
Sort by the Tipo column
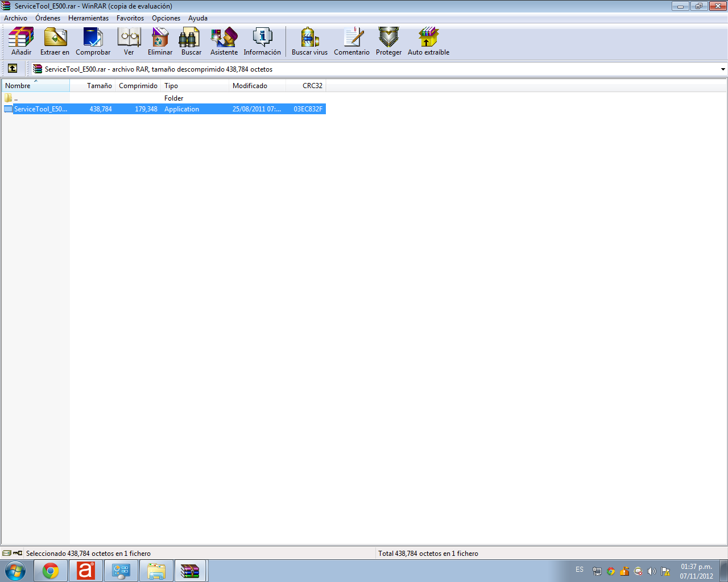(x=195, y=86)
